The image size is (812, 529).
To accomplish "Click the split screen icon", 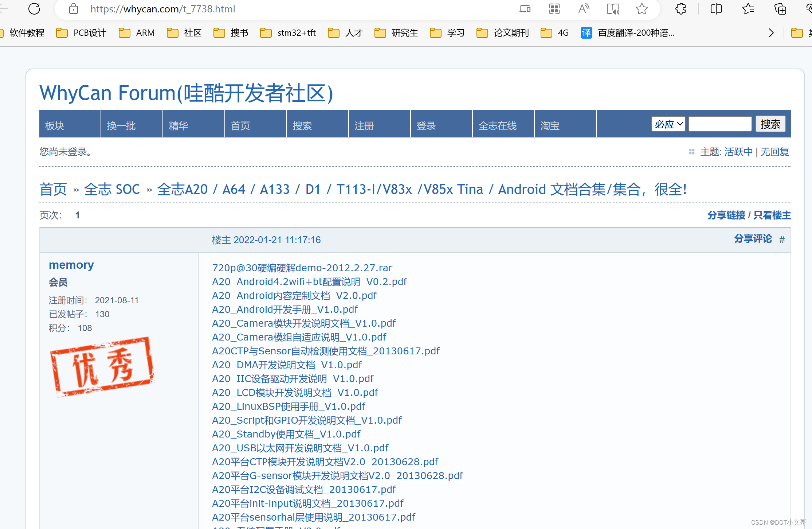I will (716, 9).
